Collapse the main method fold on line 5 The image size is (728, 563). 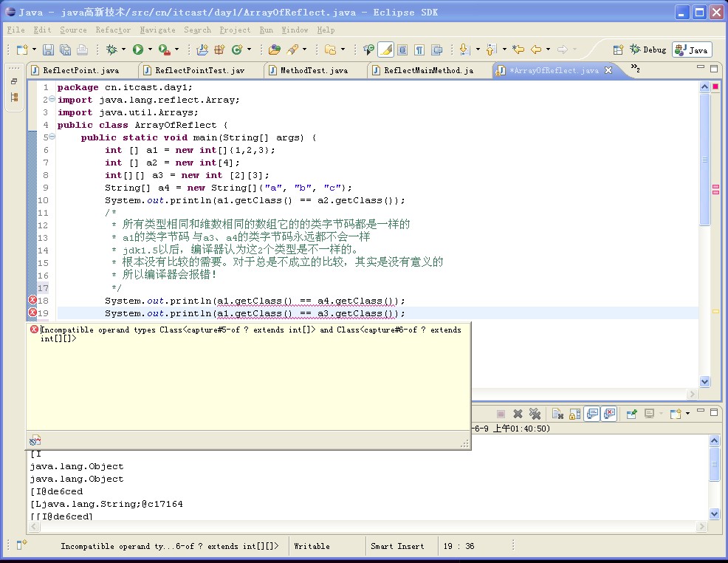(52, 137)
